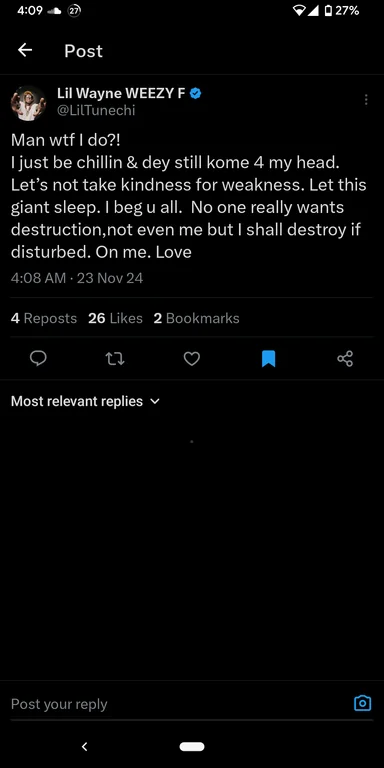The width and height of the screenshot is (384, 768).
Task: Tap the back arrow to leave post
Action: point(25,50)
